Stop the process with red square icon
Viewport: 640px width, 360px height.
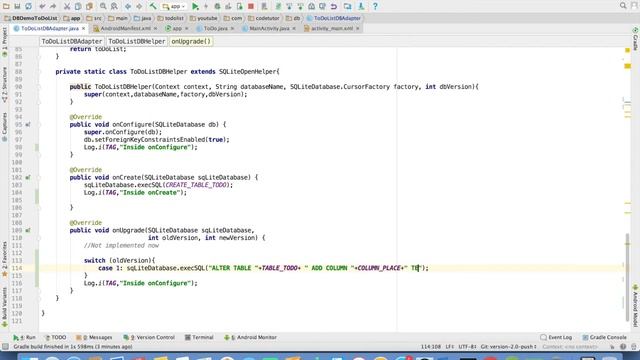coord(251,6)
